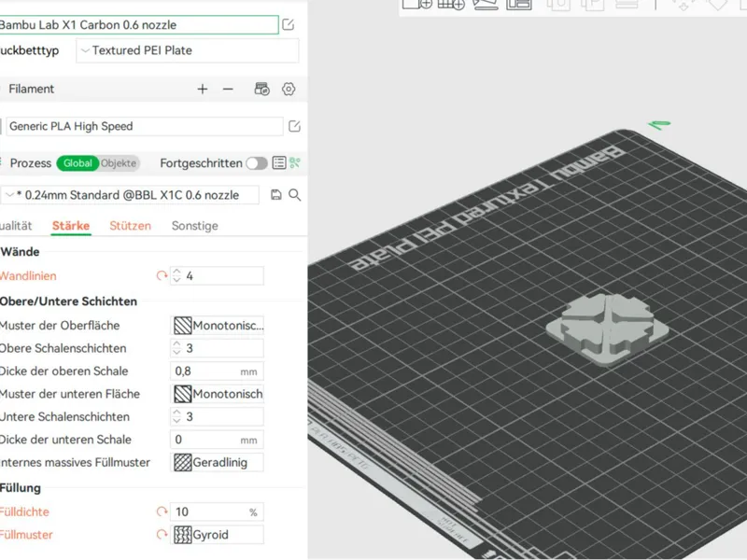
Task: Toggle the Fortgeschritten advanced mode switch
Action: point(257,163)
